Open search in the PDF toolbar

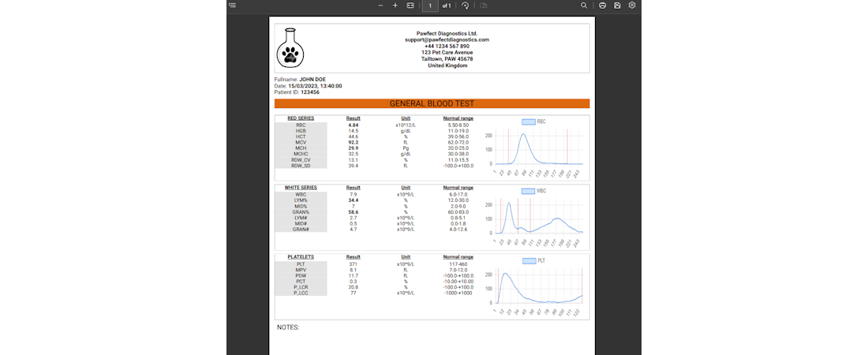coord(584,6)
